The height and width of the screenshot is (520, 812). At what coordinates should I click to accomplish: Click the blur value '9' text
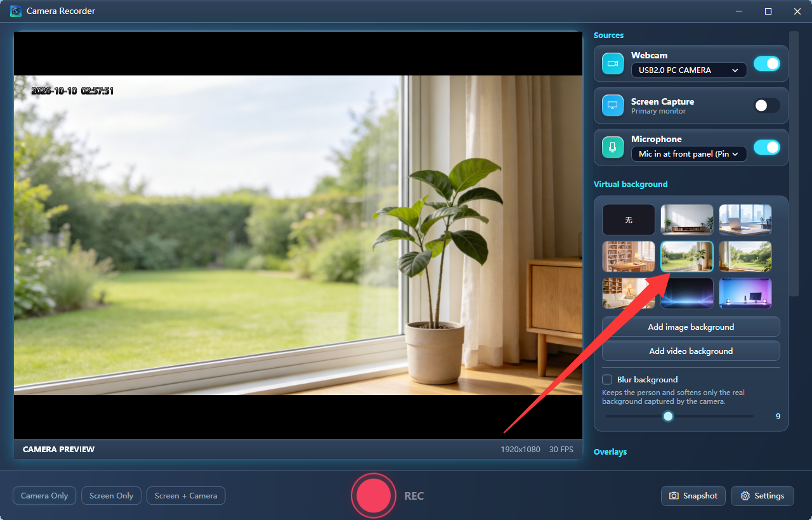click(x=778, y=417)
